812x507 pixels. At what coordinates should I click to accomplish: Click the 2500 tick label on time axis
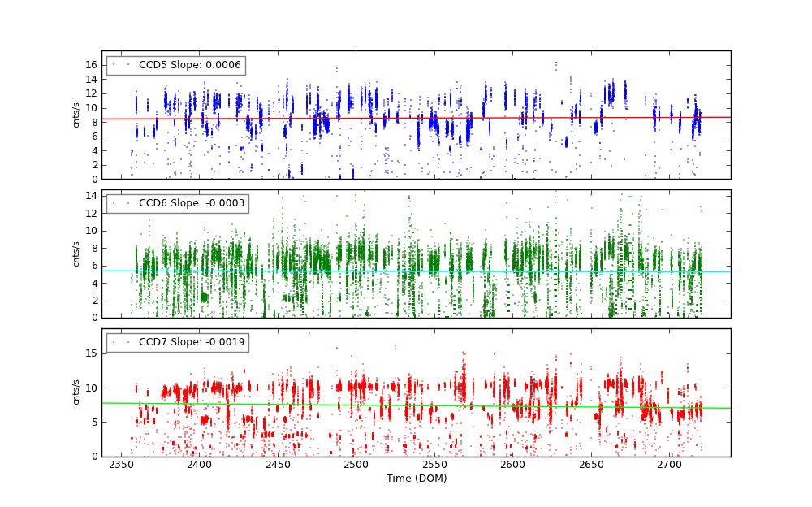click(356, 465)
